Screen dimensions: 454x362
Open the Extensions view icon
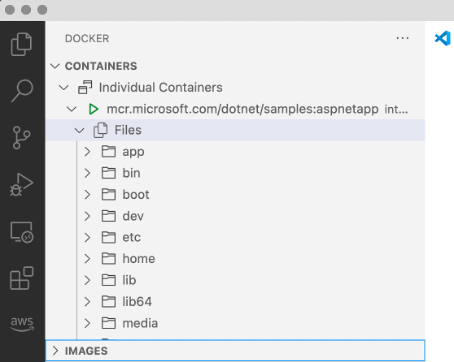point(22,278)
